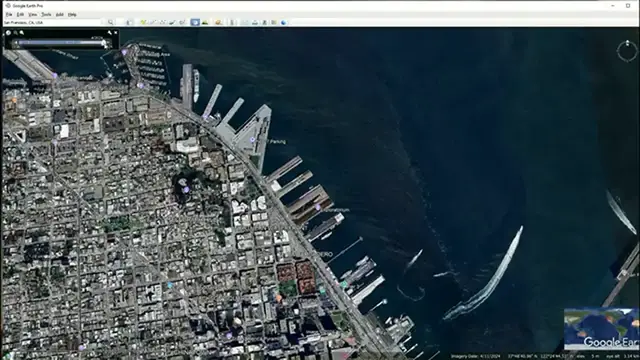Select the Add Image Overlay tool
The image size is (640, 360).
(x=172, y=22)
